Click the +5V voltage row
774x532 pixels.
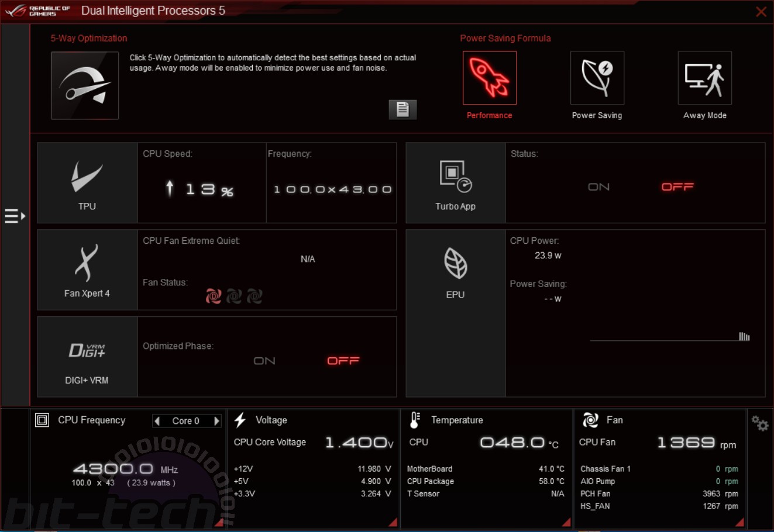click(312, 481)
